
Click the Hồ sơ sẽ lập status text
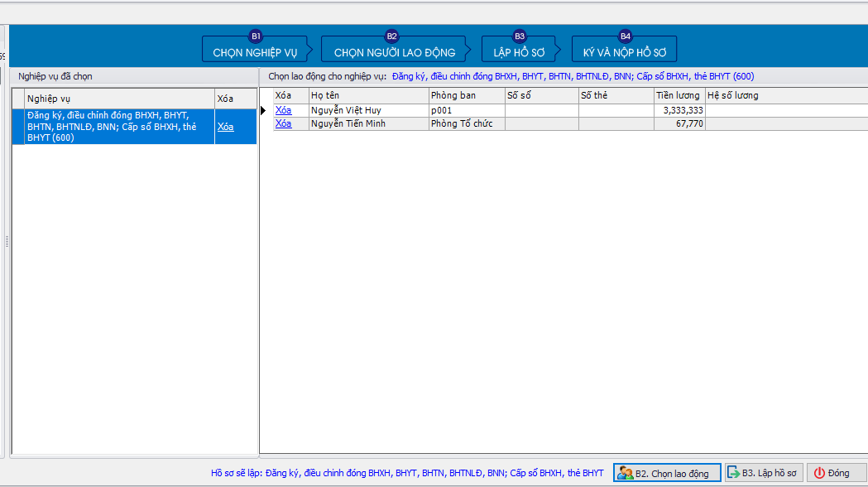tap(407, 473)
